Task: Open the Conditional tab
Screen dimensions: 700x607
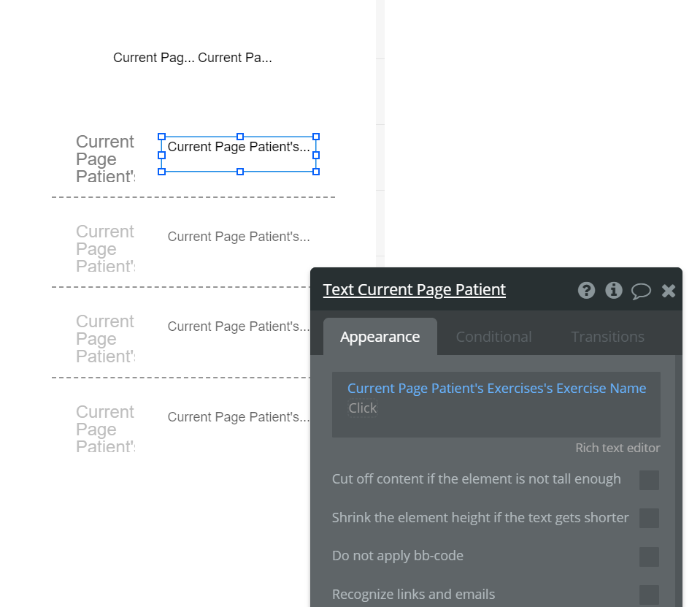Action: coord(493,337)
